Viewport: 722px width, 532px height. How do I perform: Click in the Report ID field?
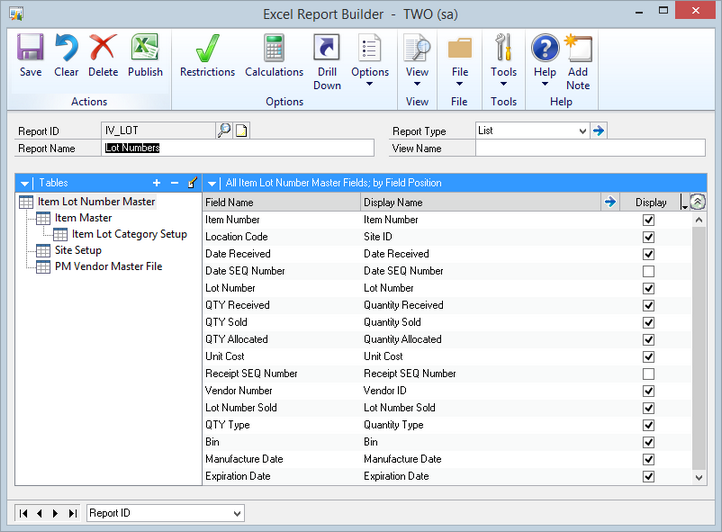pos(158,130)
